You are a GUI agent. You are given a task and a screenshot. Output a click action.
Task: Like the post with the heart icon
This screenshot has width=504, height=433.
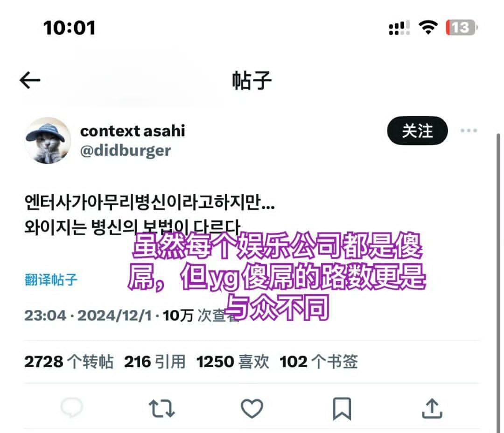click(252, 408)
